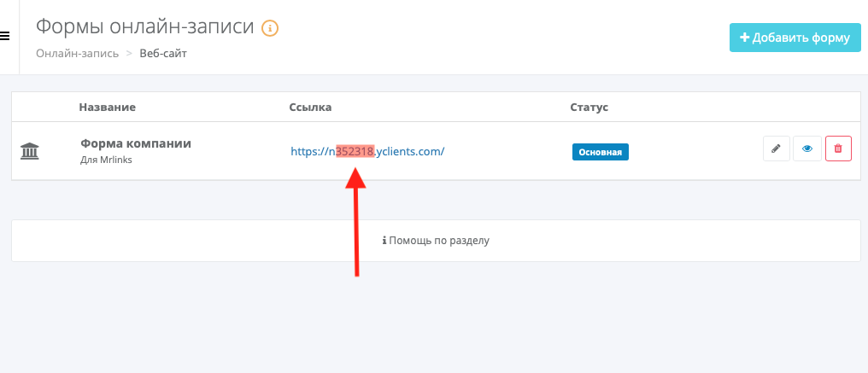Click the Название column header
Viewport: 868px width, 373px height.
point(108,107)
